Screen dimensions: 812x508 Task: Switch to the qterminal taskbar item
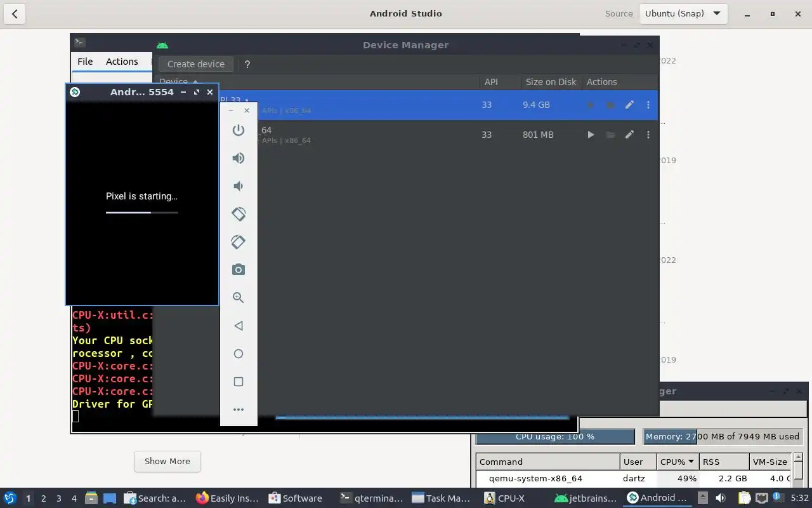point(372,498)
